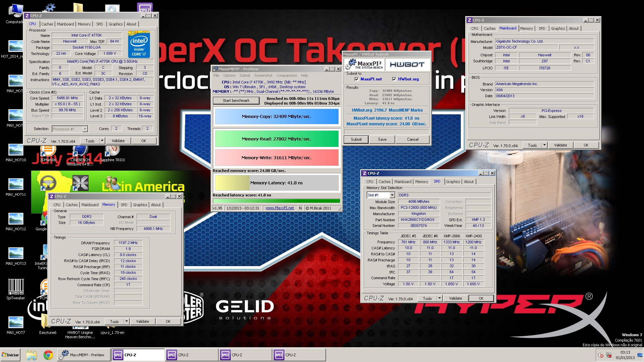Click OK in the Memory CPU-Z window
The image size is (644, 362).
(168, 321)
